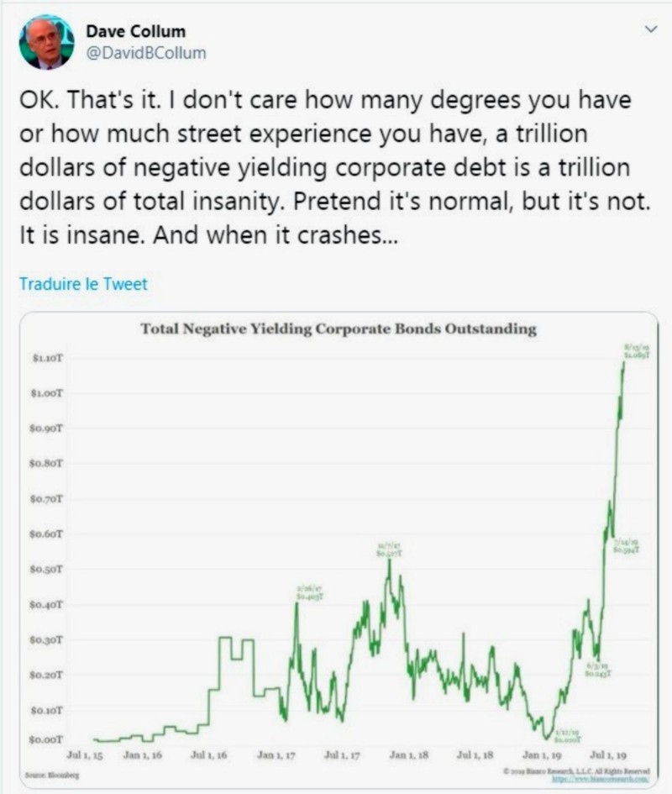This screenshot has height=794, width=672.
Task: Expand the tweet options chevron
Action: tap(651, 29)
